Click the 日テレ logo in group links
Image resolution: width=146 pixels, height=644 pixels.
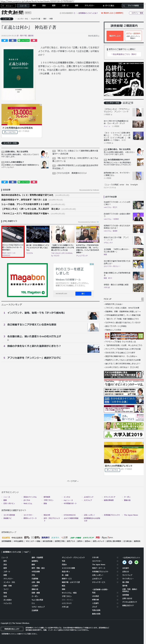click(x=27, y=537)
